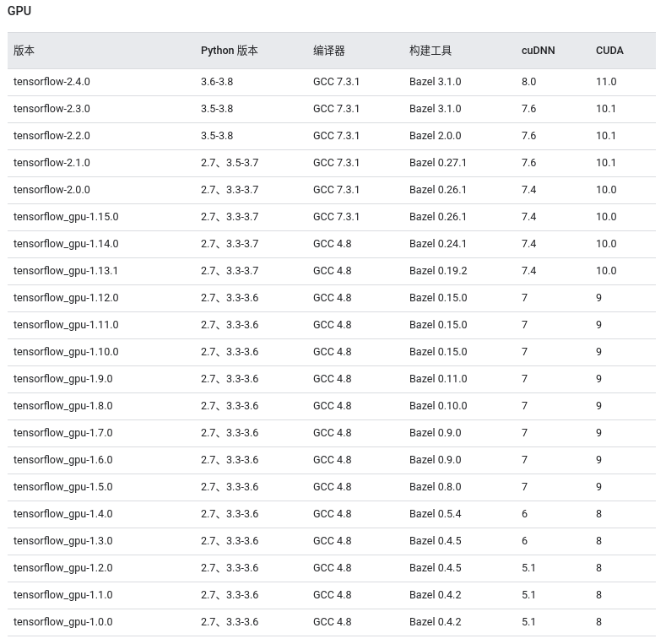Select the tensorflow_gpu-1.8.0 cell
Image resolution: width=666 pixels, height=644 pixels.
(x=62, y=406)
